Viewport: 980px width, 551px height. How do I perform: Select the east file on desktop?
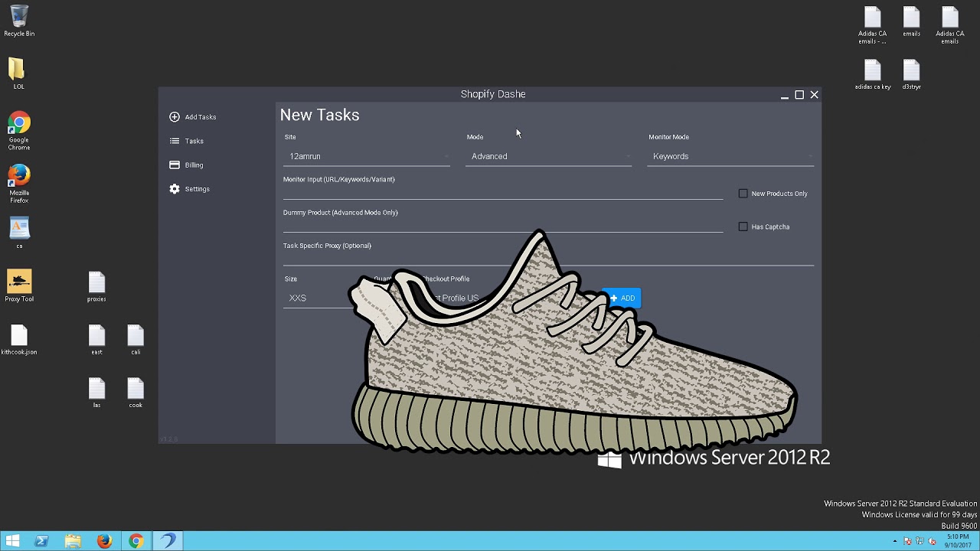(96, 339)
